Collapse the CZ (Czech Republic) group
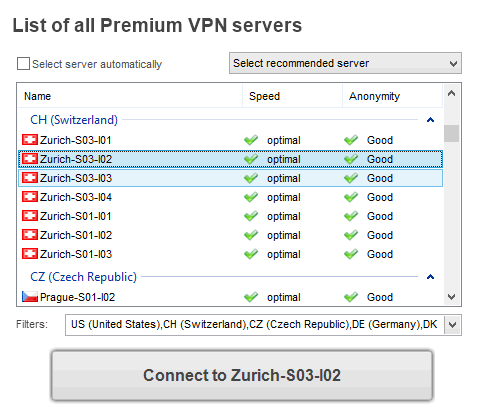The width and height of the screenshot is (485, 415). coord(430,277)
